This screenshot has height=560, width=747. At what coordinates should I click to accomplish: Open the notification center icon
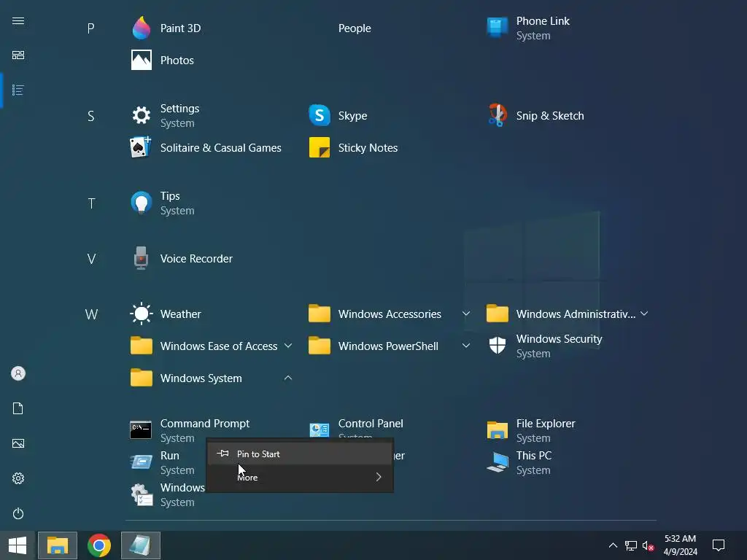click(719, 545)
